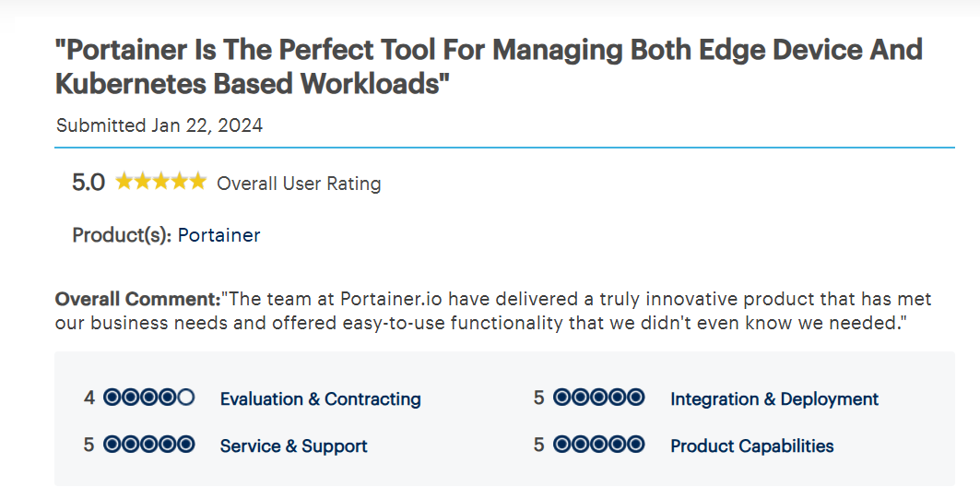Viewport: 980px width, 487px height.
Task: Click the Submitted Jan 22, 2024 date
Action: pos(159,125)
